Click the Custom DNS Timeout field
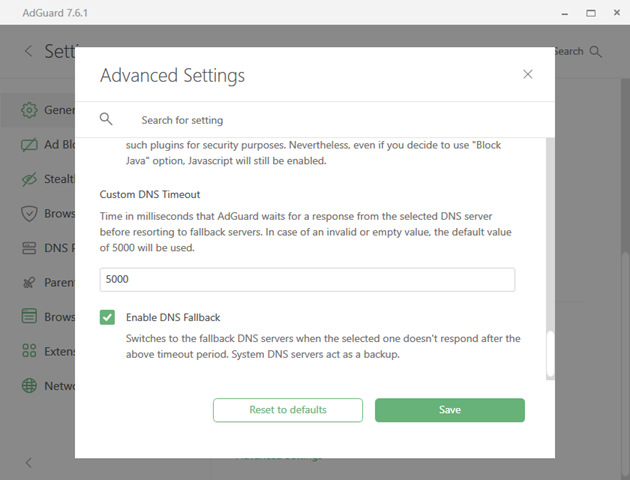The image size is (630, 480). [x=307, y=280]
